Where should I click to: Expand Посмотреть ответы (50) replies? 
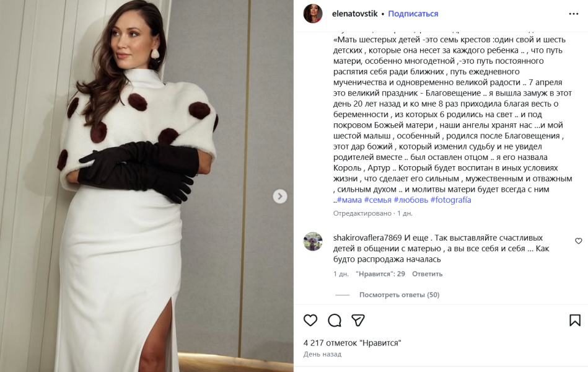click(x=399, y=294)
